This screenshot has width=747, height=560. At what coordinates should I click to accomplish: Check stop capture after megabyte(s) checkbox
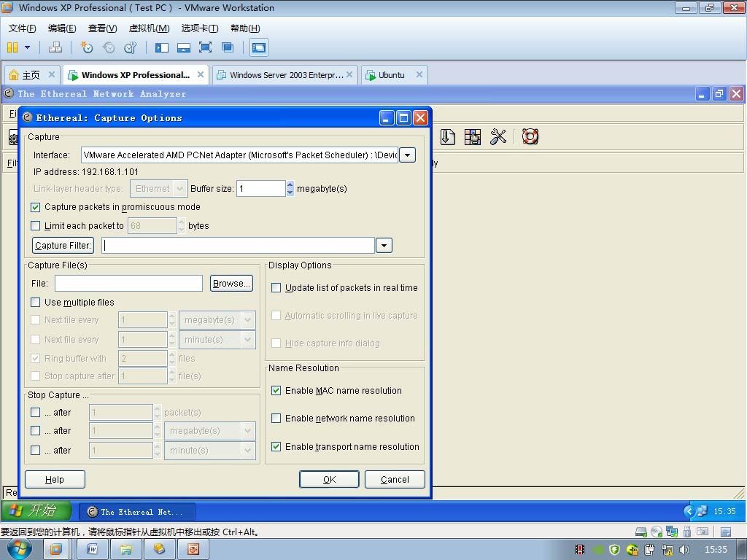pyautogui.click(x=35, y=430)
